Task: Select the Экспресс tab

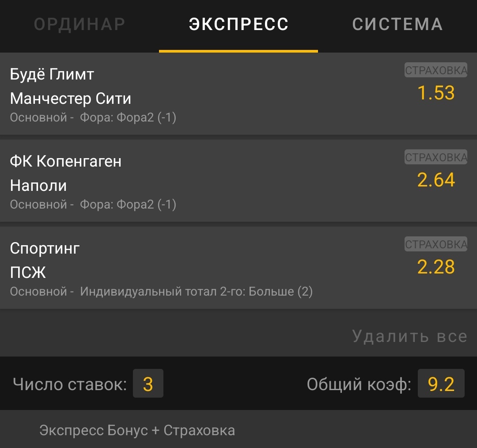Action: point(238,24)
